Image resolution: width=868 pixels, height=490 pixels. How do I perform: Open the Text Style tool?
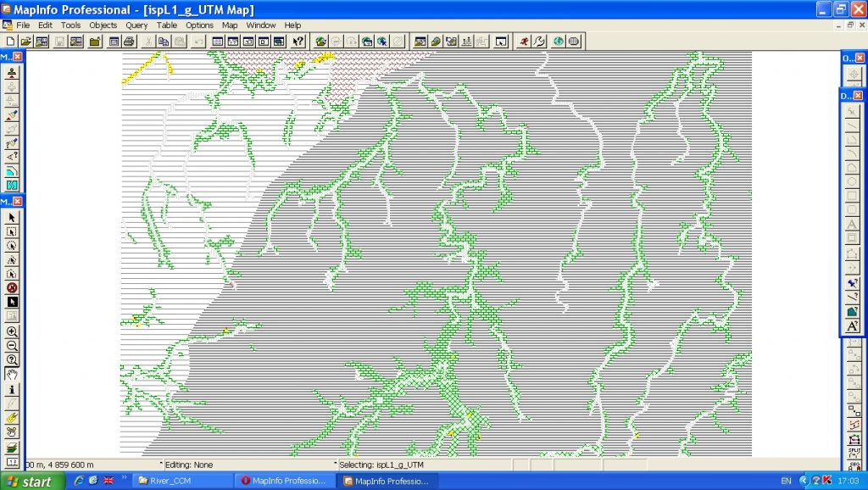[x=853, y=326]
